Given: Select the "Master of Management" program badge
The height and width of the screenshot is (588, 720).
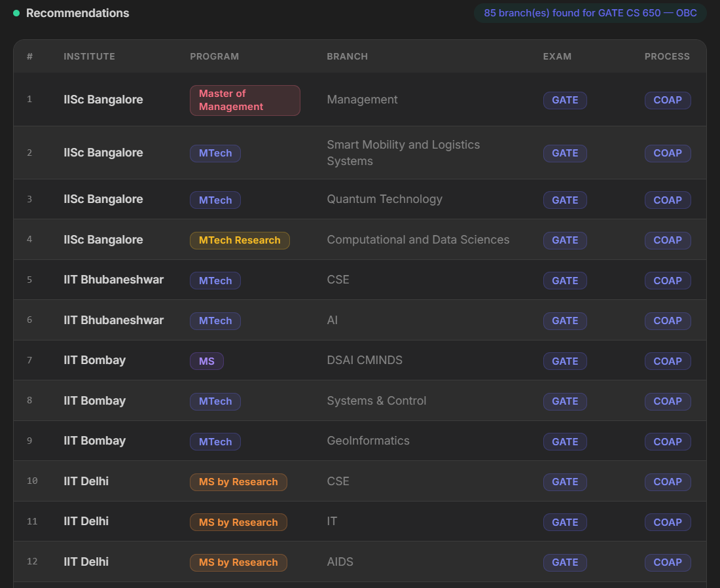Looking at the screenshot, I should [245, 100].
